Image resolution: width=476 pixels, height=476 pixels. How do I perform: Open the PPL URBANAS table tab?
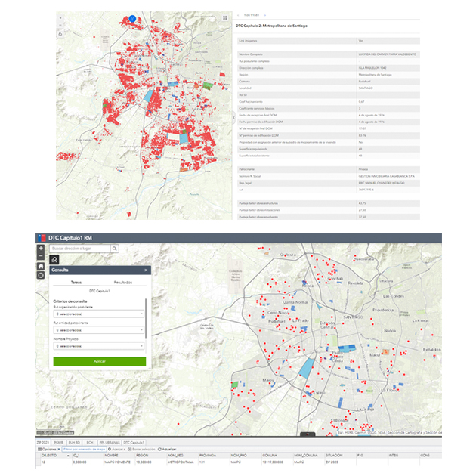tap(108, 442)
